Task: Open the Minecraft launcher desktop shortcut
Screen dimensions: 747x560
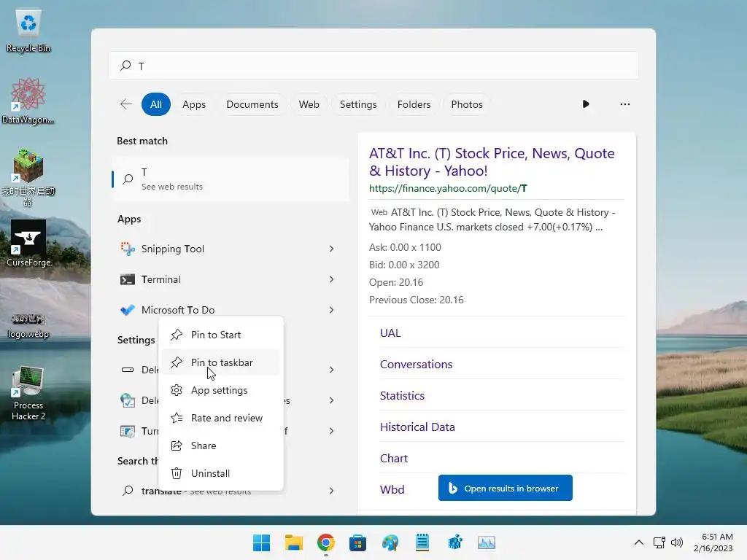Action: [28, 177]
